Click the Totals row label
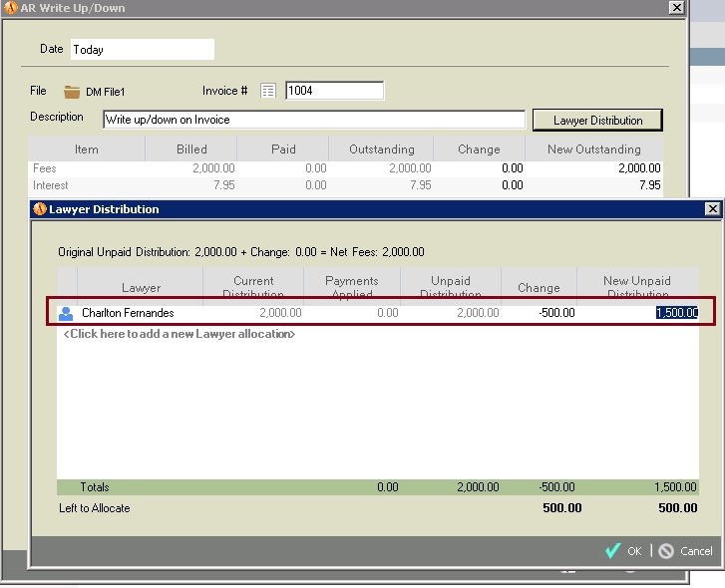 pyautogui.click(x=95, y=486)
